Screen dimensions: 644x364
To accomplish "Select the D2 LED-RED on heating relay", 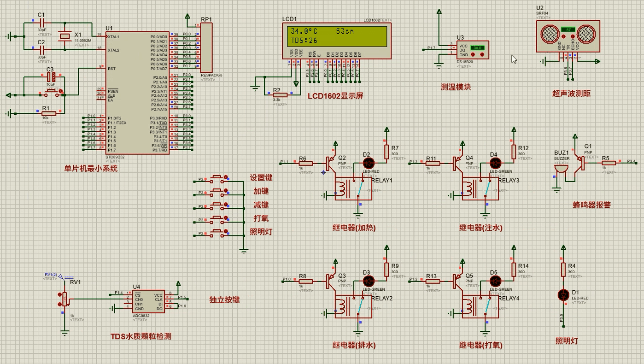I will 369,163.
